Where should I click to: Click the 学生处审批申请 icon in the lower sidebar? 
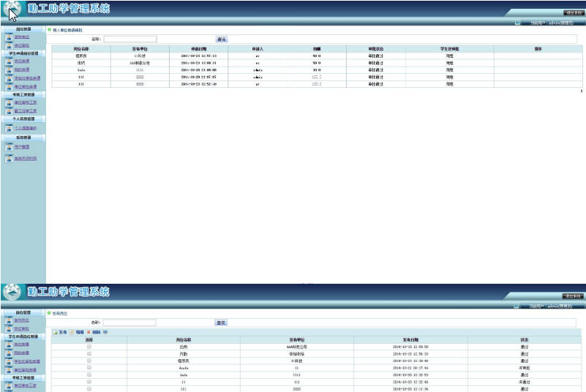9,362
